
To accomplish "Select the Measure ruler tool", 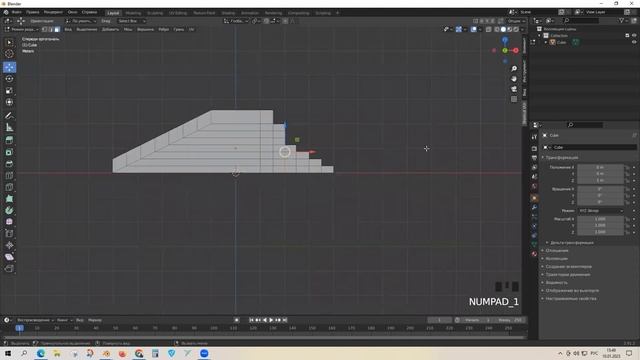I will pos(9,127).
